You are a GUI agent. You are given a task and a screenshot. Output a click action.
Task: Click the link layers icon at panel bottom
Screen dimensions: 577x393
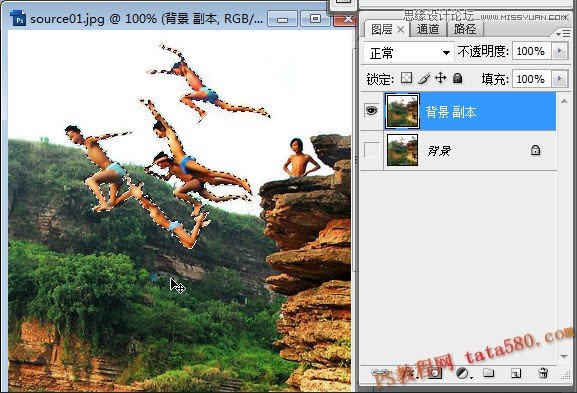point(380,373)
